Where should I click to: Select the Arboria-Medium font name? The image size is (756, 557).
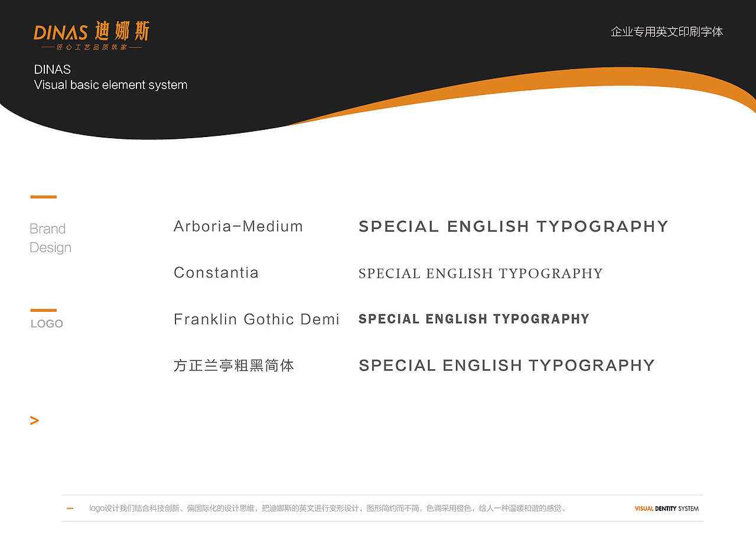239,226
